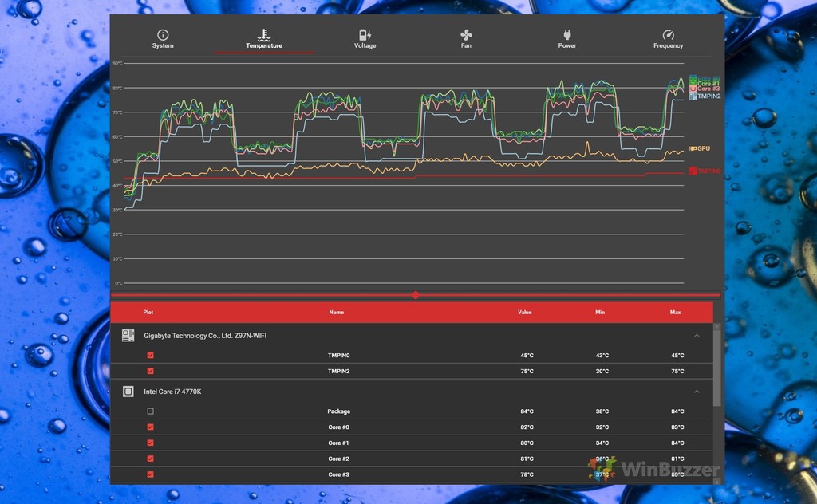Click the red diamond marker below the graph
This screenshot has height=504, width=817.
(416, 295)
